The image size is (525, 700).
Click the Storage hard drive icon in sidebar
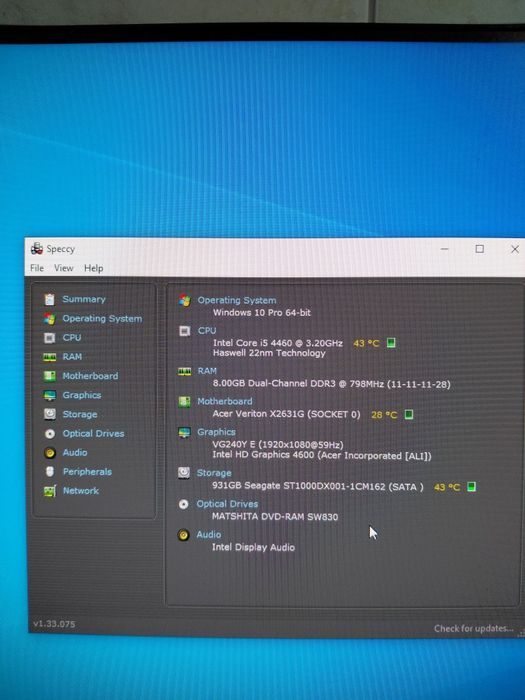click(x=50, y=414)
